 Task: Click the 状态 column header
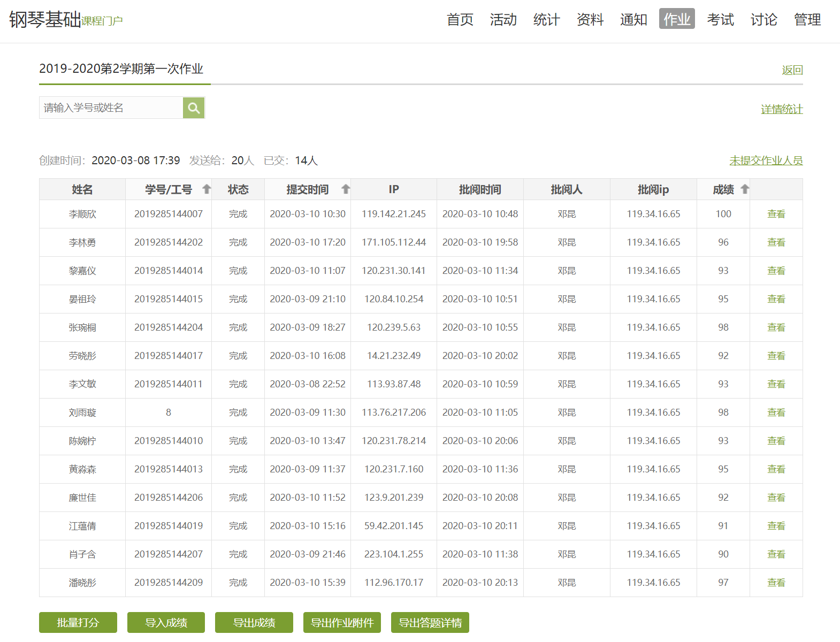tap(238, 189)
